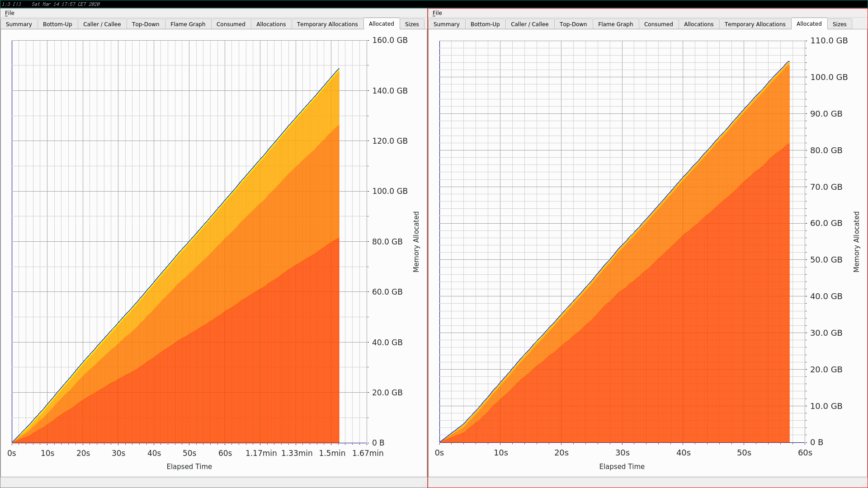Click on 1.17min marker left graph
868x488 pixels.
click(259, 443)
